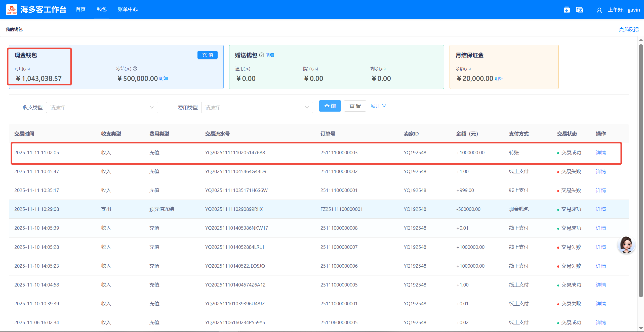Click the 充值 recharge button
The width and height of the screenshot is (644, 332).
click(207, 55)
